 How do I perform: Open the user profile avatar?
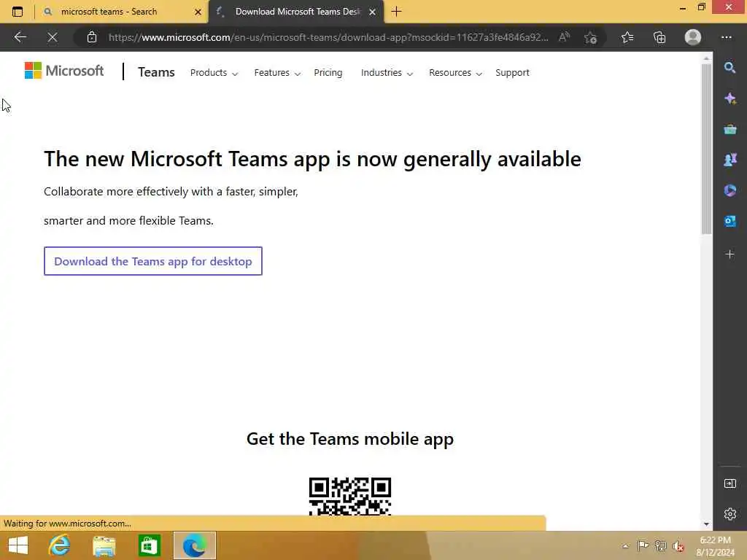[693, 37]
